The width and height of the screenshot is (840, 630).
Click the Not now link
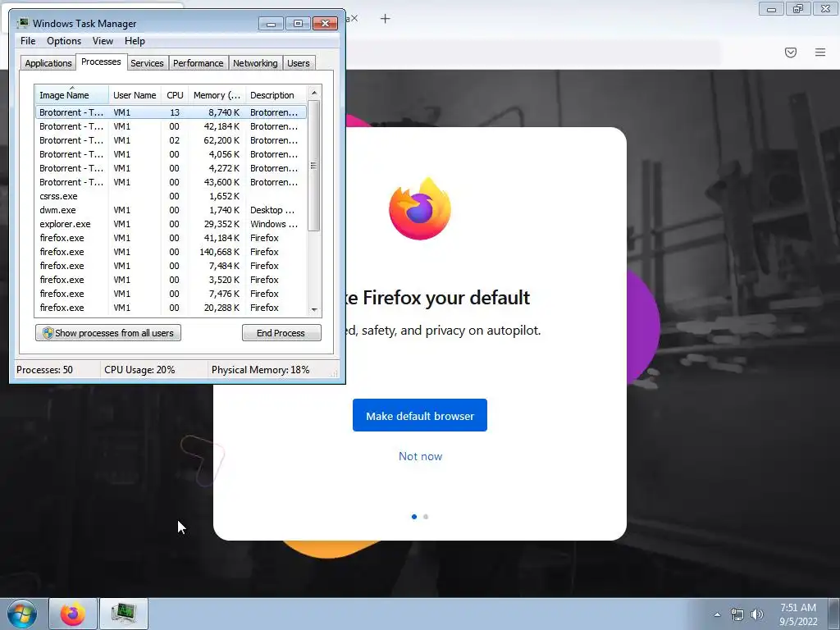420,456
